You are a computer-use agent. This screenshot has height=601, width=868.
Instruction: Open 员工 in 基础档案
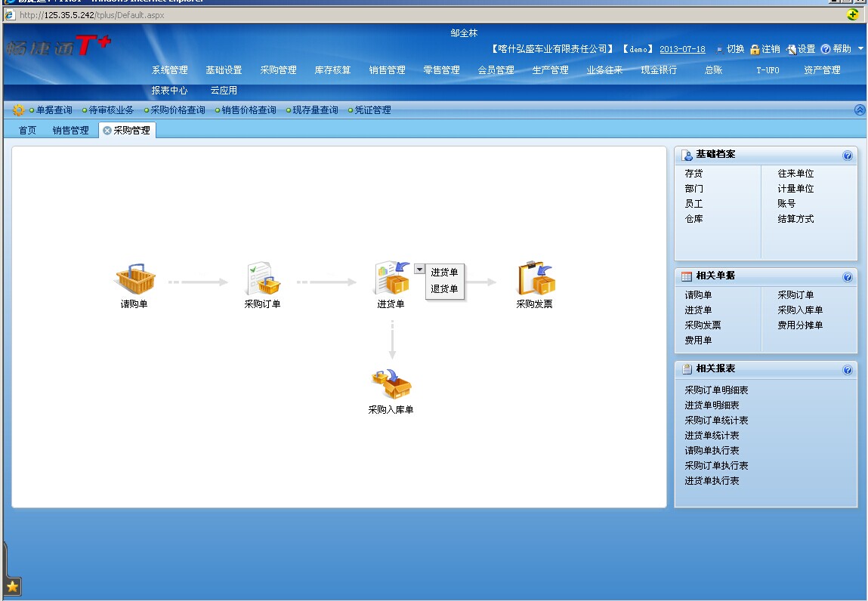[693, 204]
